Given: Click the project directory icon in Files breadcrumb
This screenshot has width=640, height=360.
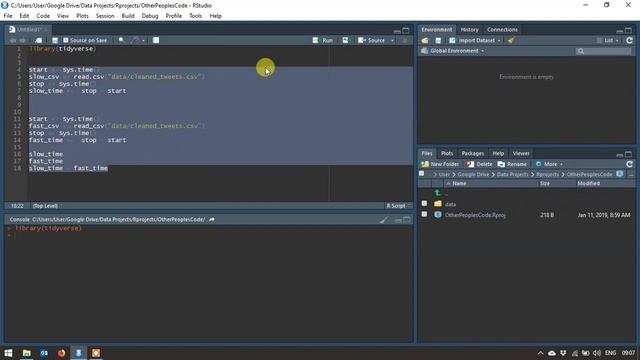Looking at the screenshot, I should pyautogui.click(x=620, y=174).
